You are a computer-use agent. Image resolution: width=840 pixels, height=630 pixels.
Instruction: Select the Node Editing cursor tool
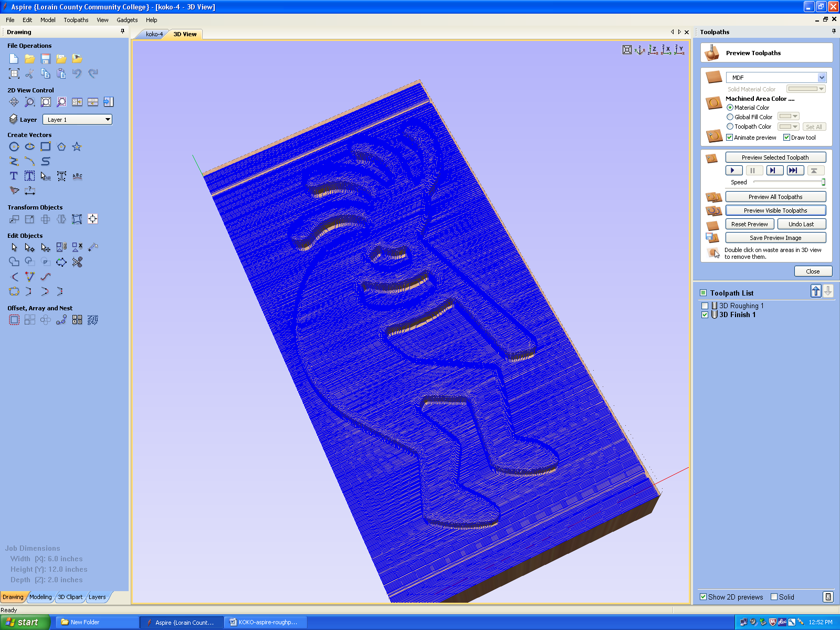coord(30,247)
